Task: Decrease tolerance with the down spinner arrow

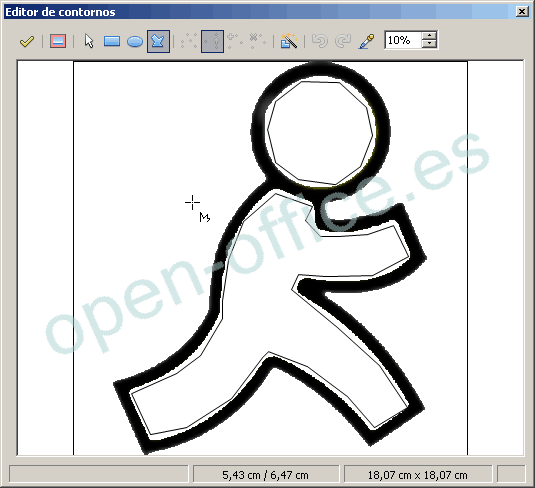Action: point(429,44)
